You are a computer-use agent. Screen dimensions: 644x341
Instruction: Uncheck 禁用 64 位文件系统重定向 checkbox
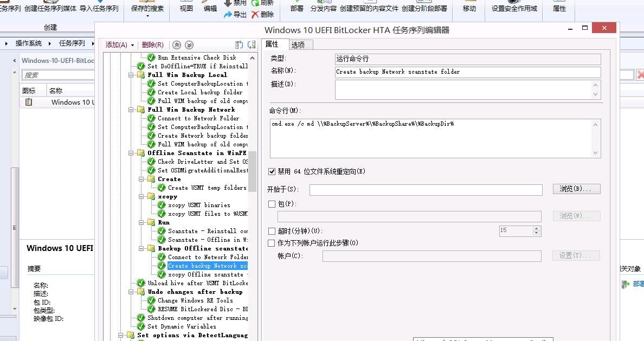click(272, 171)
